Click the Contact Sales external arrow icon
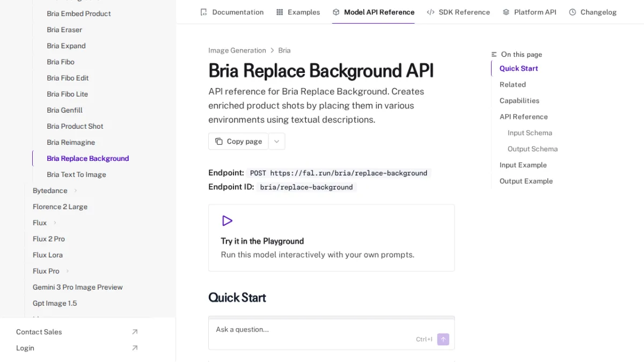 point(135,332)
